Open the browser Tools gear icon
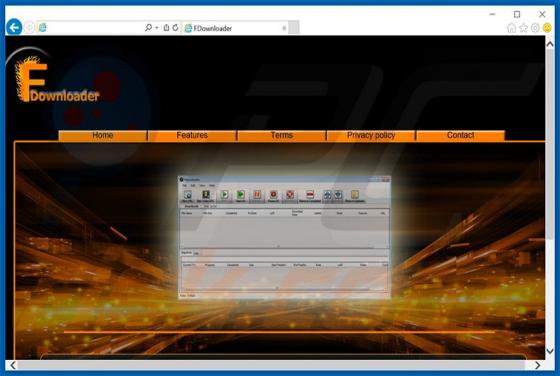Screen dimensions: 560x376 [x=535, y=28]
